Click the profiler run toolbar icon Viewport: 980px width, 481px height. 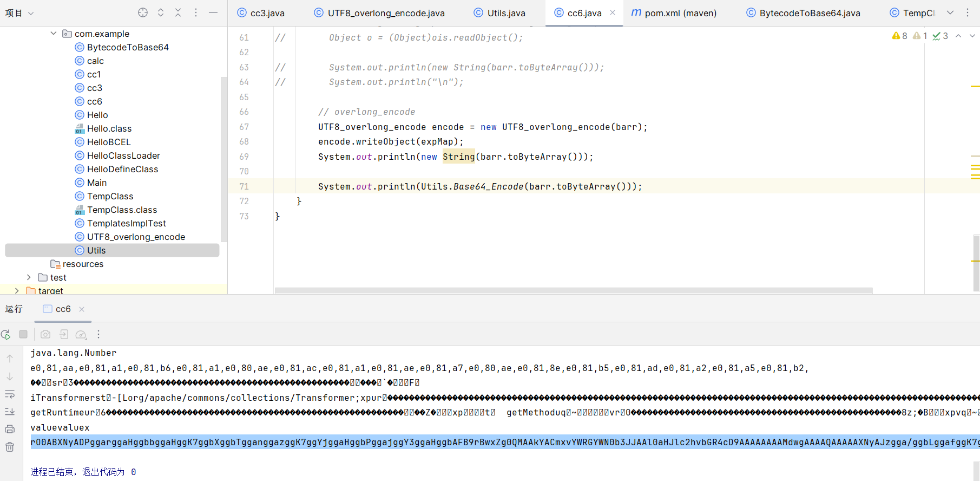(81, 334)
